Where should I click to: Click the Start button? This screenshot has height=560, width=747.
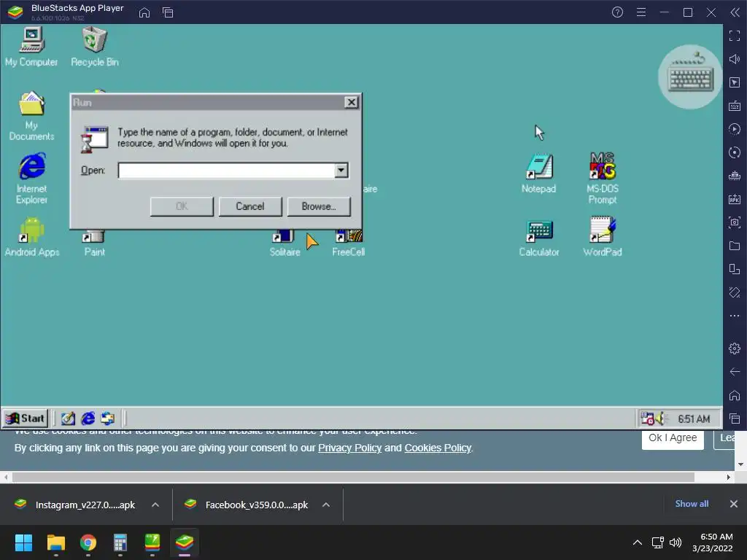[26, 419]
